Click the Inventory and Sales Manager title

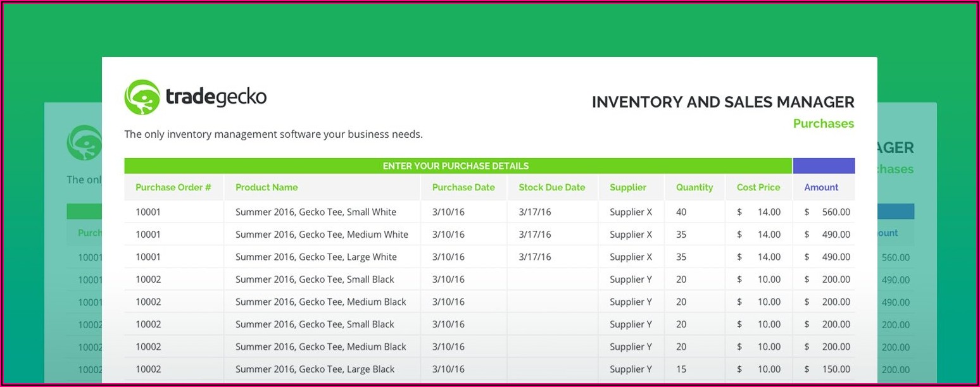coord(723,102)
